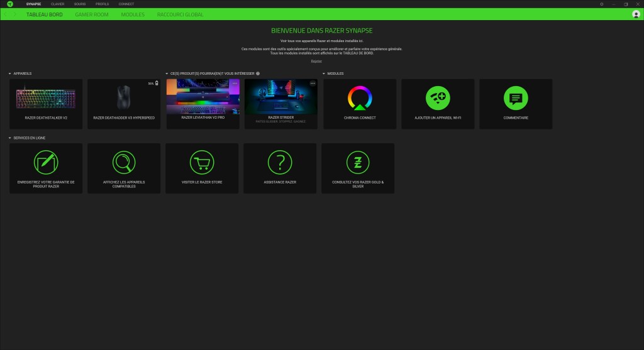Collapse the SERVICES EN LIGNE section
The height and width of the screenshot is (350, 644).
(x=10, y=138)
